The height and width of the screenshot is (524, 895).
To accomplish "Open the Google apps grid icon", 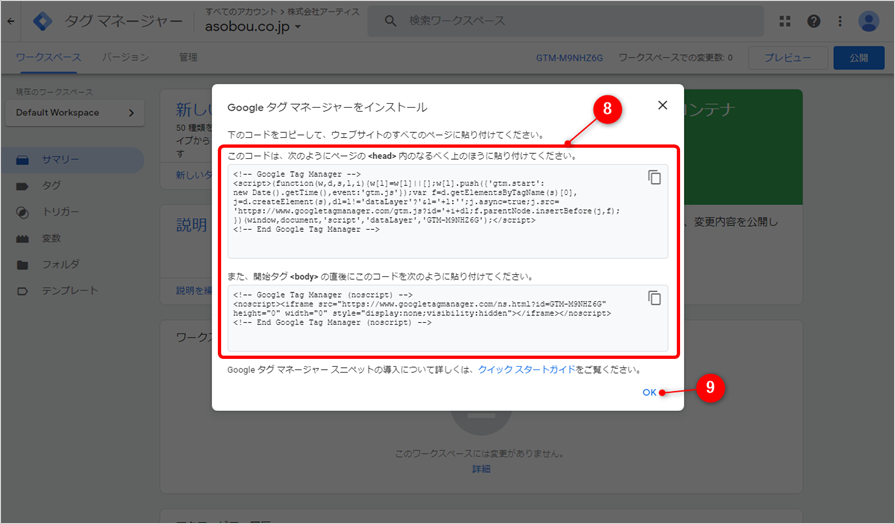I will click(x=785, y=21).
